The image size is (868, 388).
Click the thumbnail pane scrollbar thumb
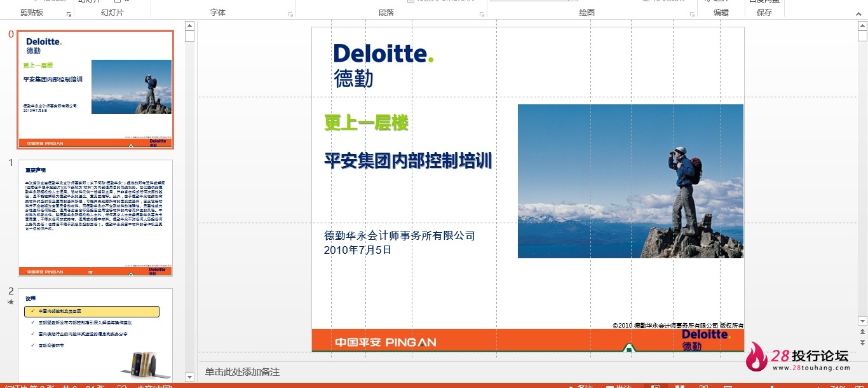point(189,36)
